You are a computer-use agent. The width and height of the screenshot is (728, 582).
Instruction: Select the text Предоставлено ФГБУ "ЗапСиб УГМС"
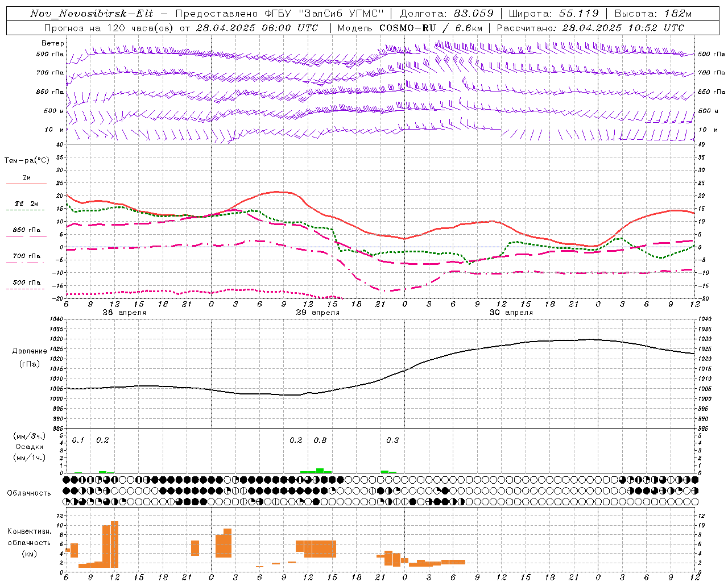click(280, 14)
